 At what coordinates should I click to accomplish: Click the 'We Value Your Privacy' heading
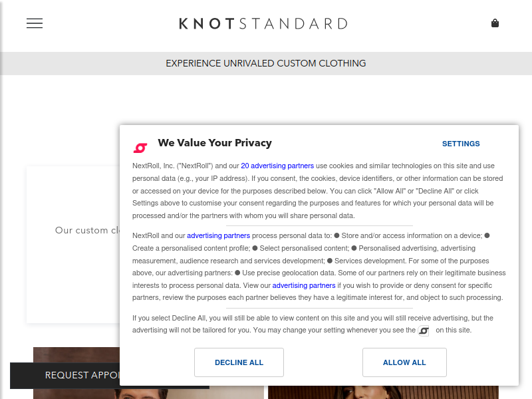tap(215, 143)
